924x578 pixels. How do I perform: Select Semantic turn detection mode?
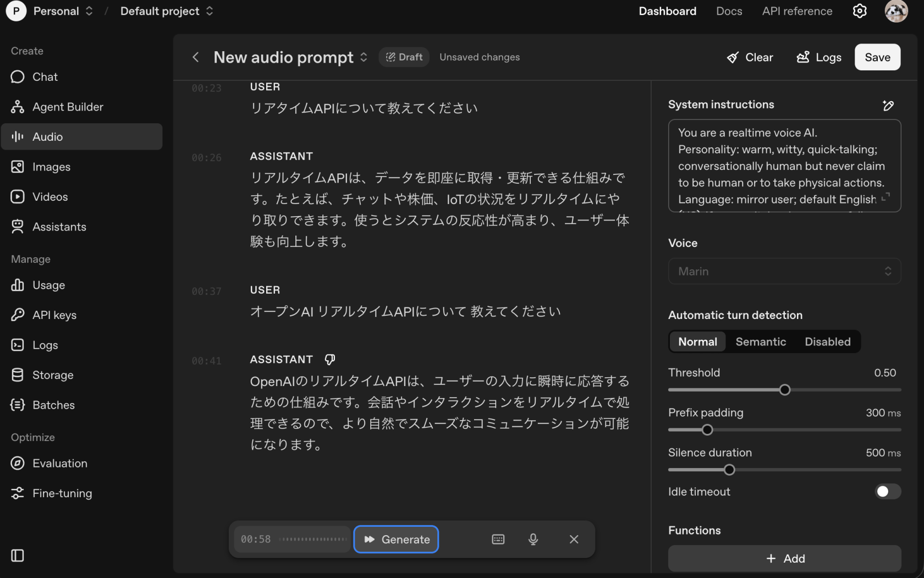(761, 342)
